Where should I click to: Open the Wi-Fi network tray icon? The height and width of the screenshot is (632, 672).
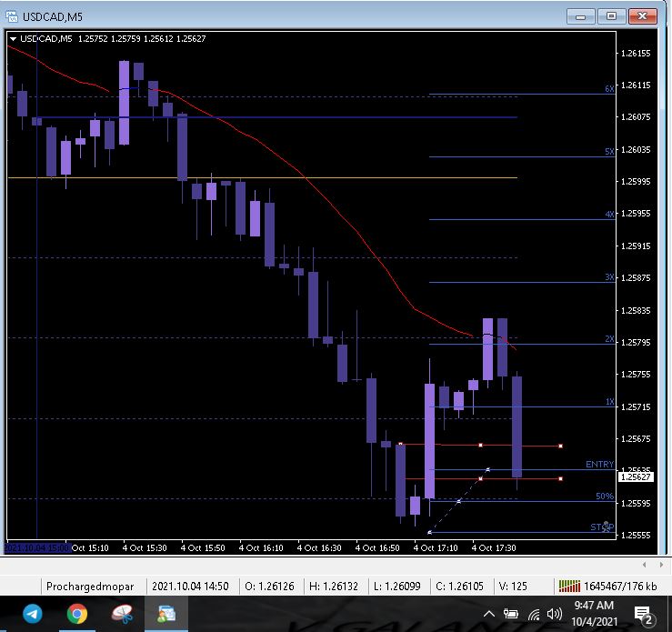click(x=534, y=615)
